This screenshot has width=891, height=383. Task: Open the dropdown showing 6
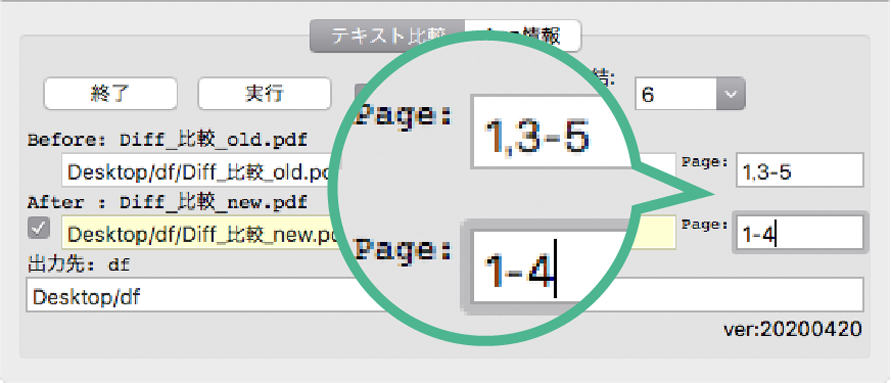690,93
